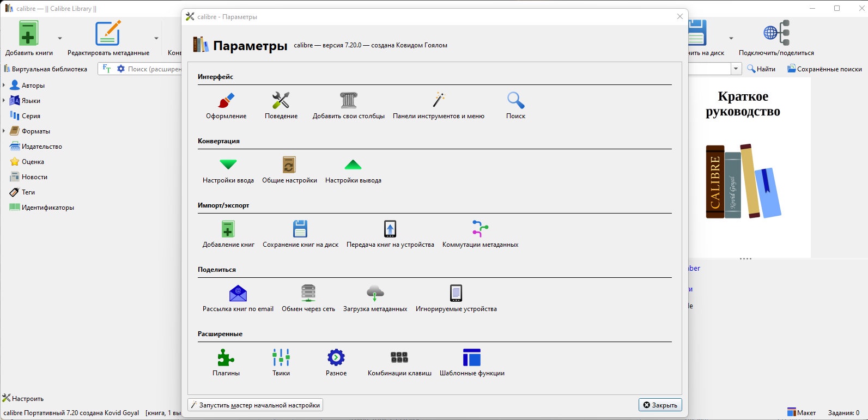Focus the main search input field
This screenshot has width=868, height=420.
click(154, 69)
